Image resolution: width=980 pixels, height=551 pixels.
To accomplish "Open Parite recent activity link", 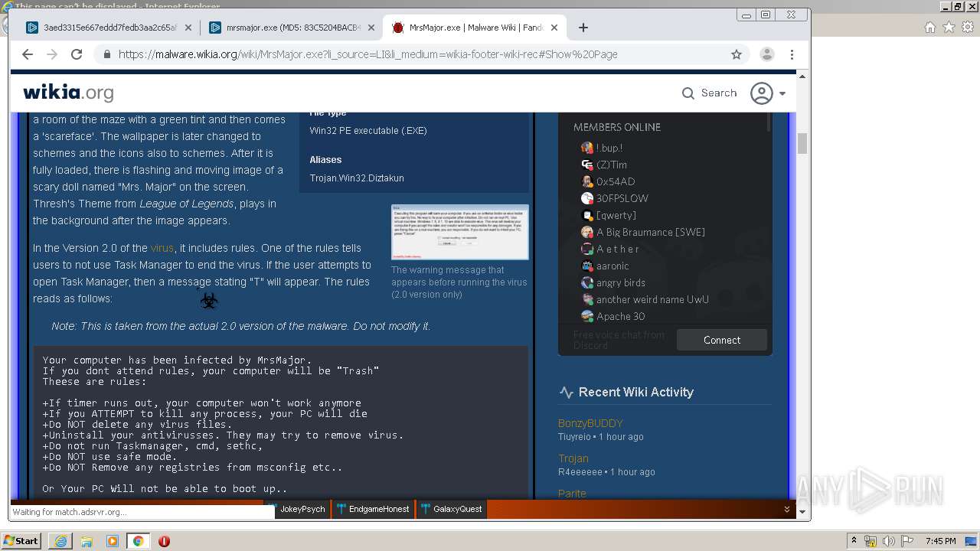I will 572,494.
